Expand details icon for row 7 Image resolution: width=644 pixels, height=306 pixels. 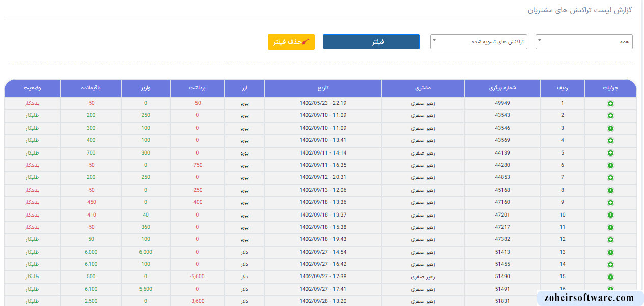point(610,177)
